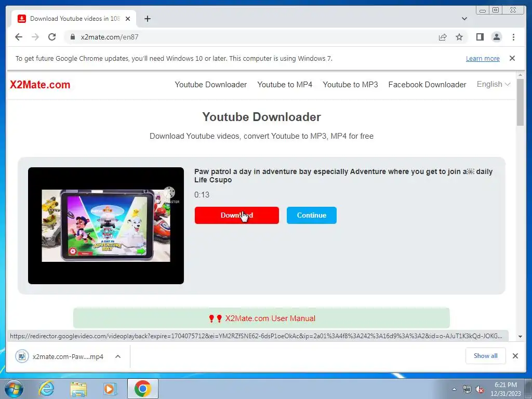Click the blue Continue button

[312, 216]
